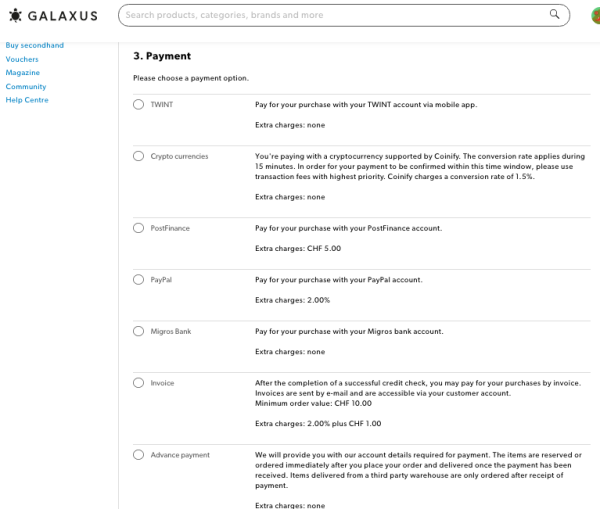Click the PayPal account description text
Viewport: 600px width, 509px height.
click(339, 280)
